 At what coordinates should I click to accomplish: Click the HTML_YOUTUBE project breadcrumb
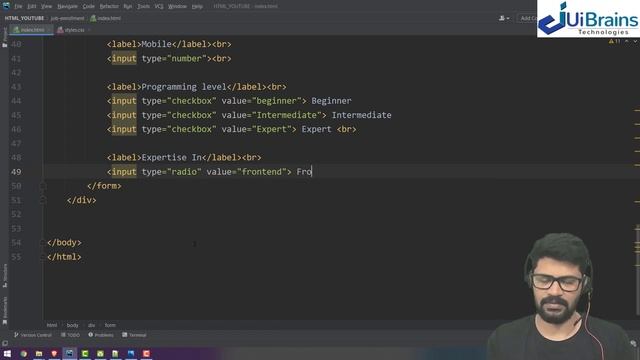point(24,18)
